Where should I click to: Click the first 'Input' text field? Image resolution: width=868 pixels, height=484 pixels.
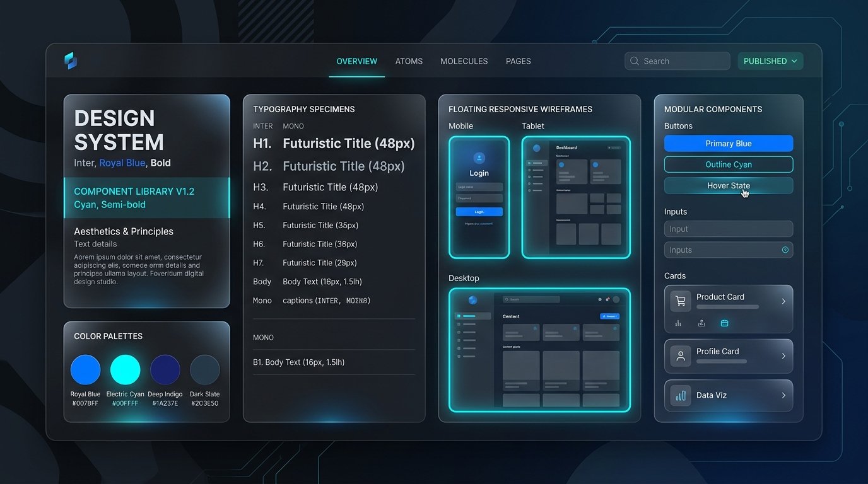point(729,229)
